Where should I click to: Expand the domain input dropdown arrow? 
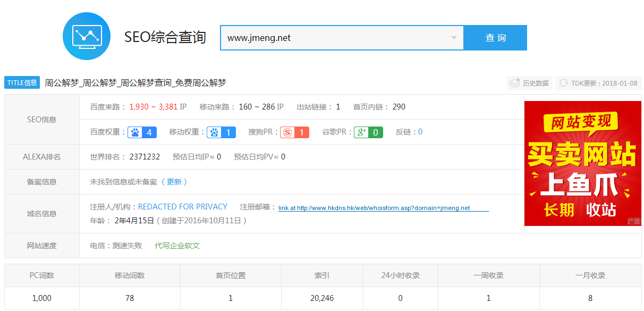click(x=454, y=38)
